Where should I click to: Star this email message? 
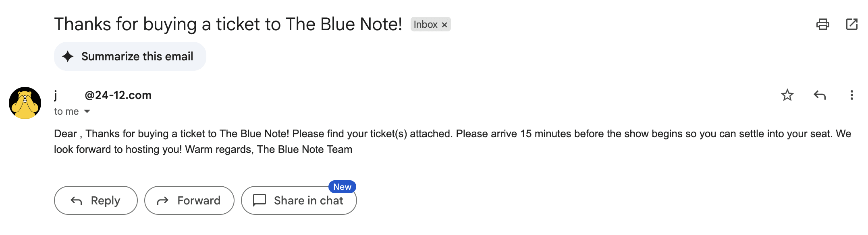[787, 95]
